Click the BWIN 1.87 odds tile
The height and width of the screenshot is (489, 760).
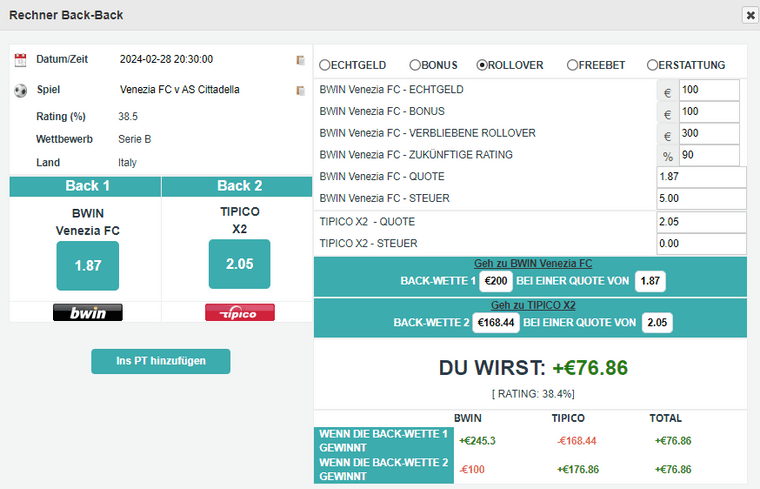coord(88,266)
